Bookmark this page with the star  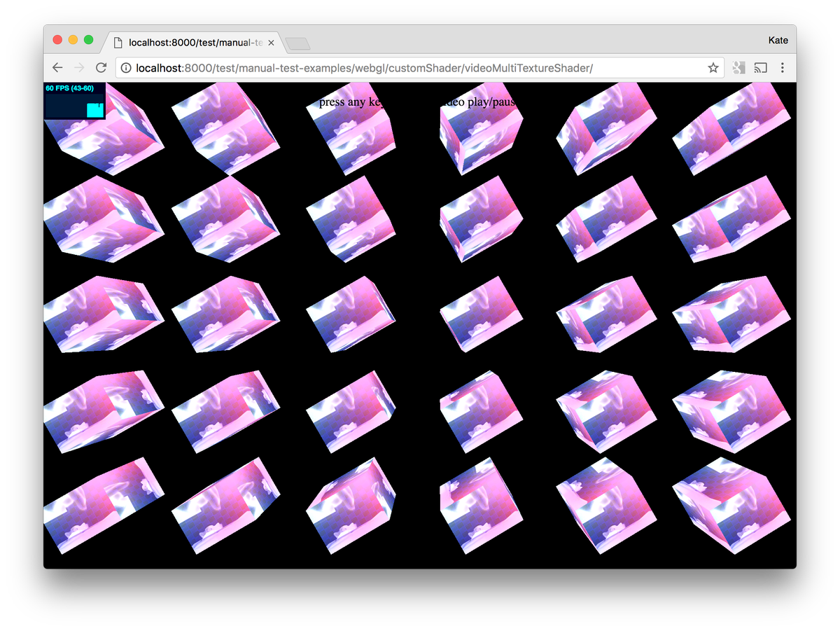(x=713, y=67)
